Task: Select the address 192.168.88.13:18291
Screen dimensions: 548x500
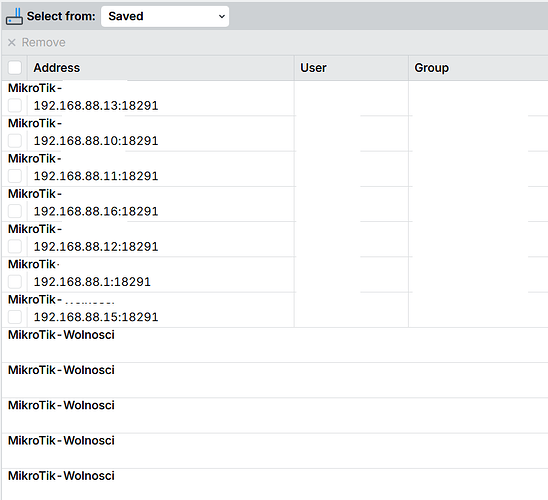Action: click(96, 106)
